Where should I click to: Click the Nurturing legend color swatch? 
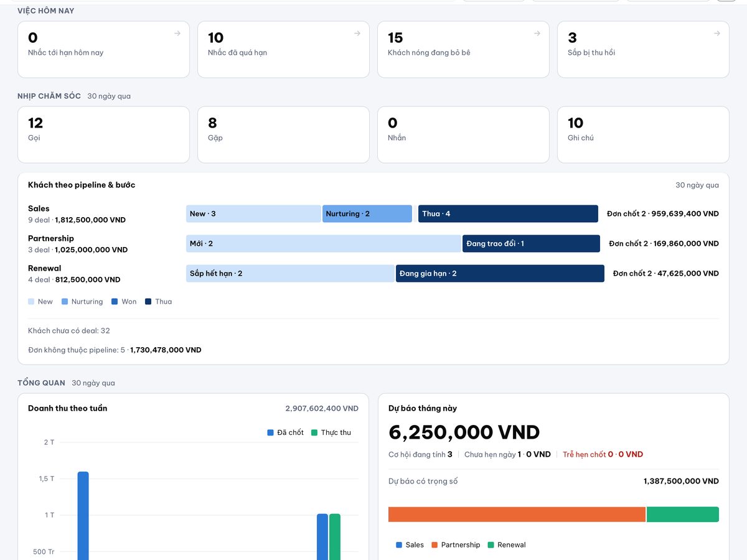[x=65, y=302]
